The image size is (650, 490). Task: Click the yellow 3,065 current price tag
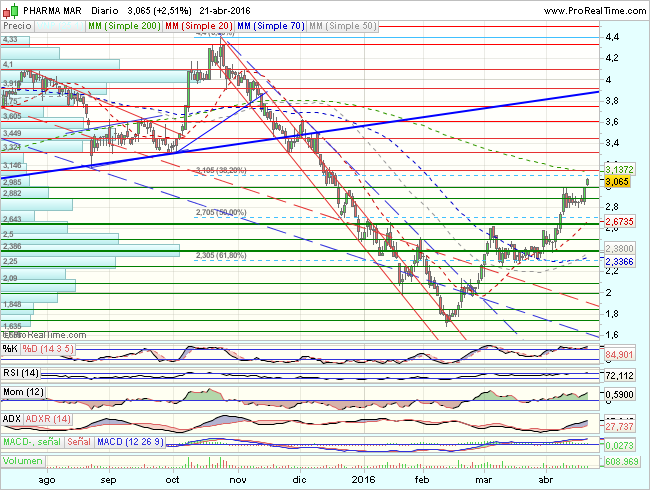[617, 182]
